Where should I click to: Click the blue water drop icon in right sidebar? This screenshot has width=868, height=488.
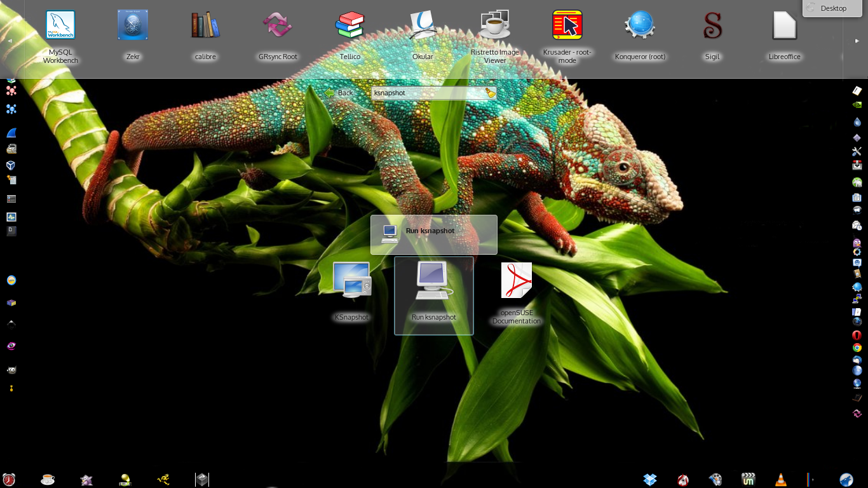click(x=857, y=121)
